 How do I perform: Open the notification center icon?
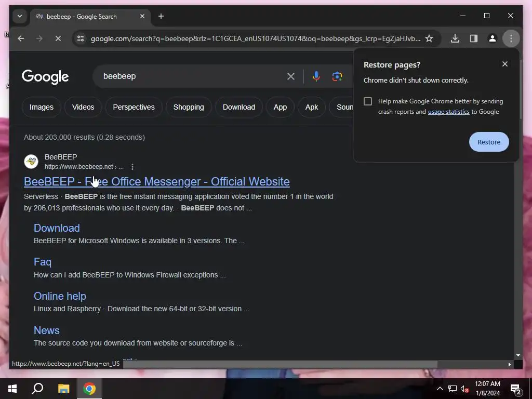coord(516,389)
